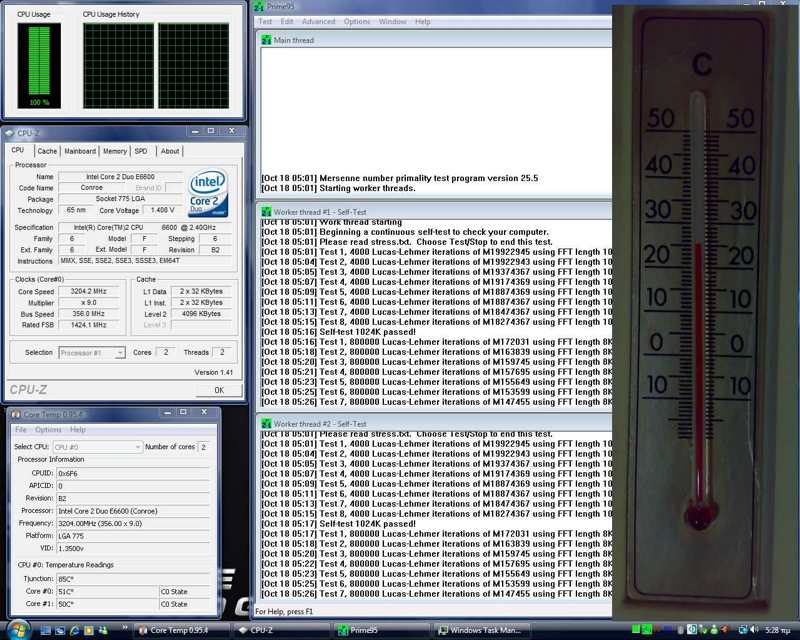Click the CPU-Z title bar icon
The width and height of the screenshot is (800, 640).
pyautogui.click(x=10, y=133)
